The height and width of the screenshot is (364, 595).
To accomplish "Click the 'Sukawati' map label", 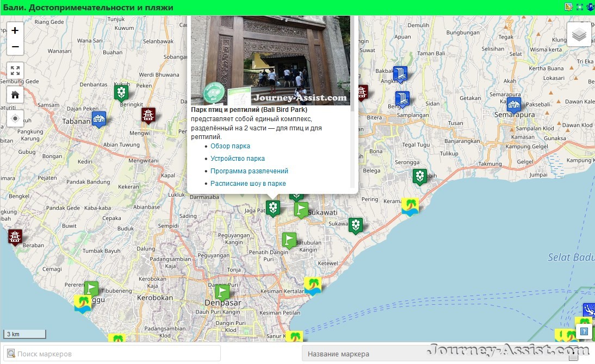I will pos(323,212).
